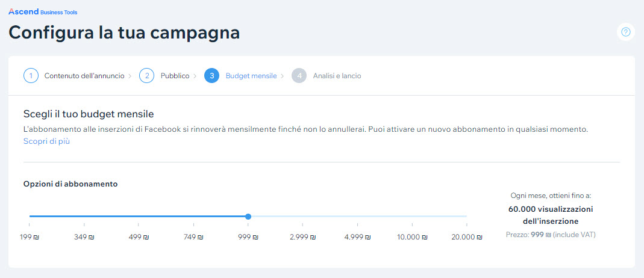Image resolution: width=644 pixels, height=278 pixels.
Task: Click the step 4 greyed circle
Action: [x=299, y=76]
